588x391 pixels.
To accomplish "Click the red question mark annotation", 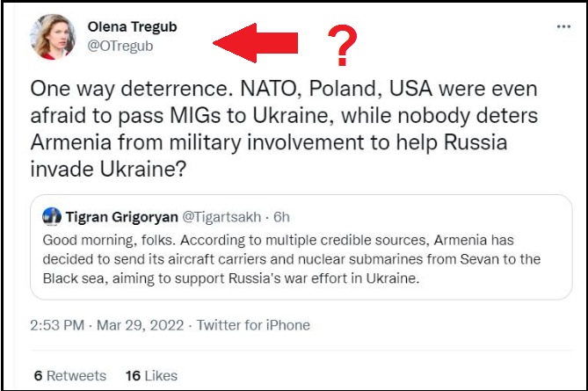I will [x=342, y=46].
